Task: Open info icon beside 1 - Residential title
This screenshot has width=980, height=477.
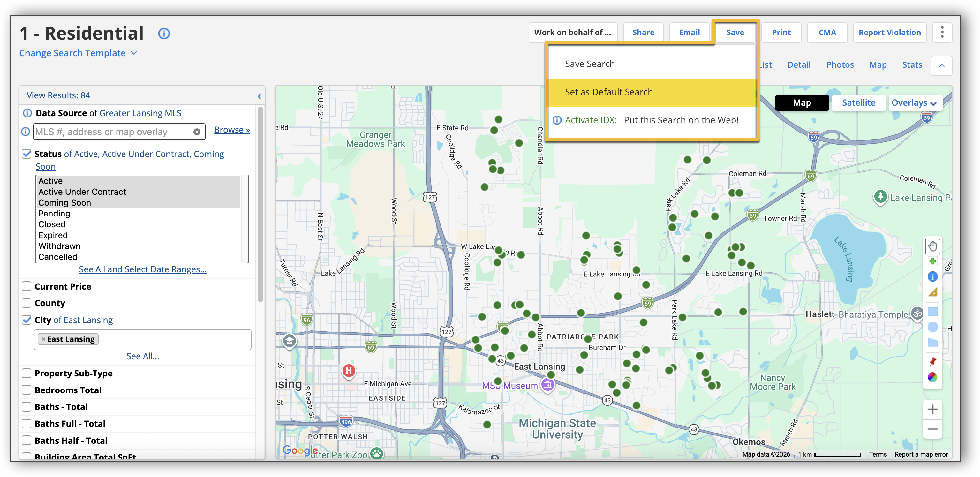Action: 164,34
